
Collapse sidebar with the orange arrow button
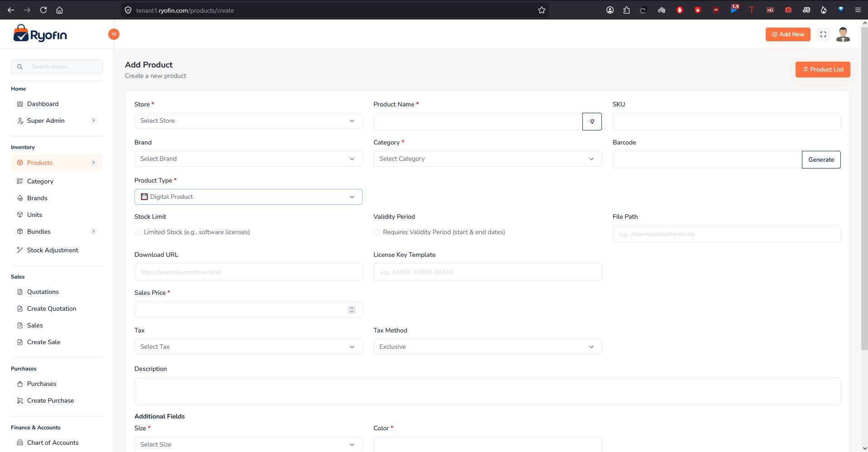click(x=114, y=34)
